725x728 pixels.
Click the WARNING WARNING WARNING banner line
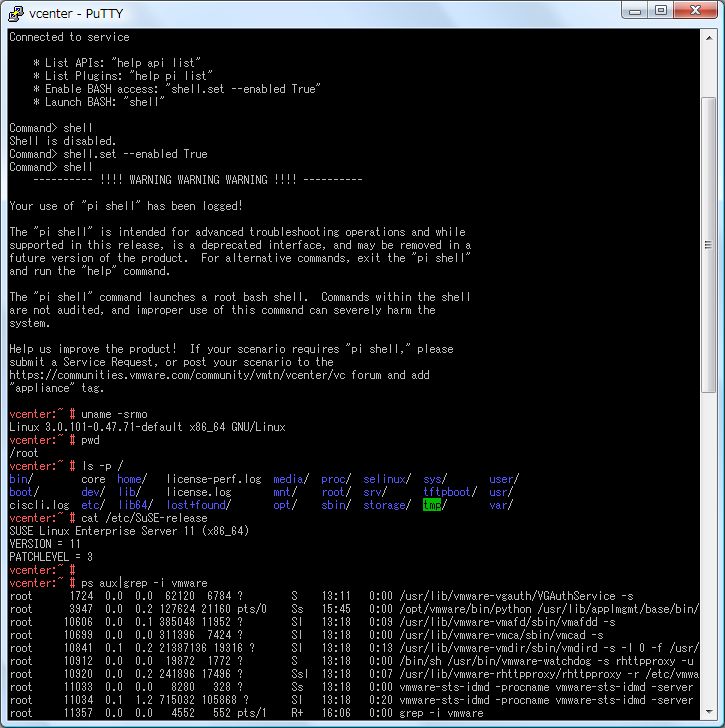(198, 180)
